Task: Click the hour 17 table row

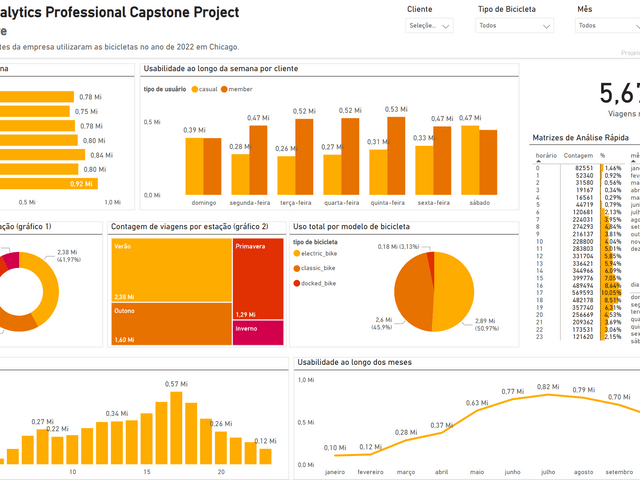Action: (579, 293)
